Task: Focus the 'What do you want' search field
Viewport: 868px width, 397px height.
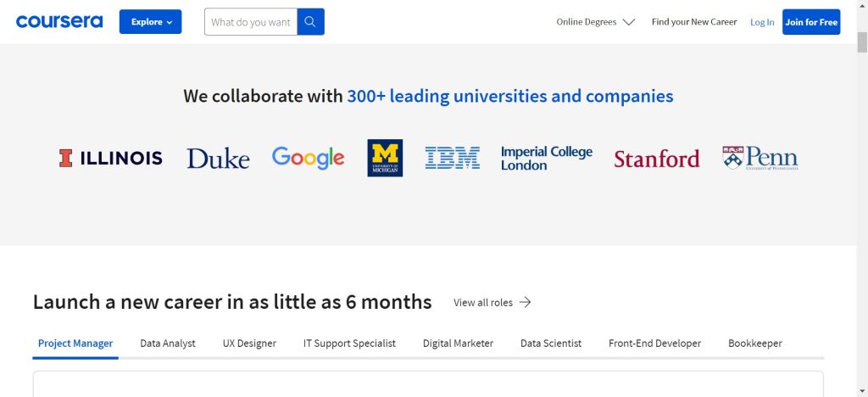Action: point(251,22)
